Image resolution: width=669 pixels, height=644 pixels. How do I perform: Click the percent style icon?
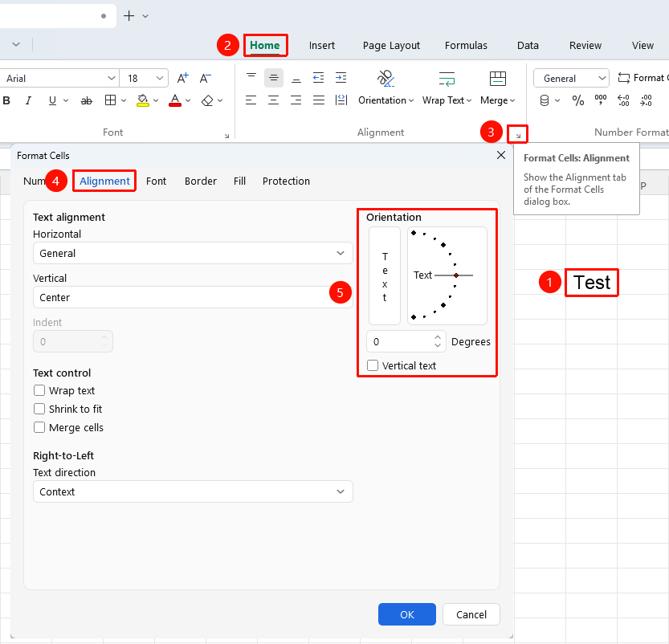578,100
